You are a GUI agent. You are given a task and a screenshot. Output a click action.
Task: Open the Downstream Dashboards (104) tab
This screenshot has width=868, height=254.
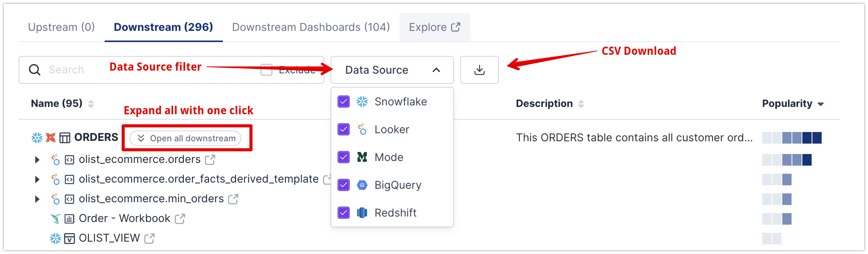click(x=311, y=27)
